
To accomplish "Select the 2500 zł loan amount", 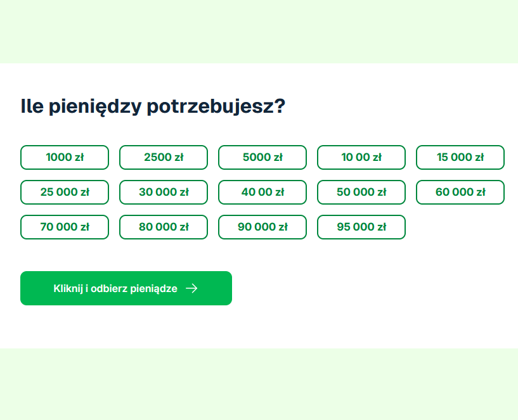I will click(163, 157).
